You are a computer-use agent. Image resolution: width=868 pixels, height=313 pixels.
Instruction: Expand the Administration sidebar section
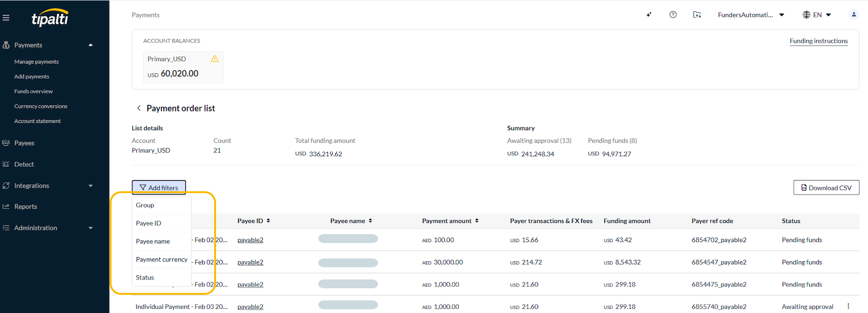91,228
